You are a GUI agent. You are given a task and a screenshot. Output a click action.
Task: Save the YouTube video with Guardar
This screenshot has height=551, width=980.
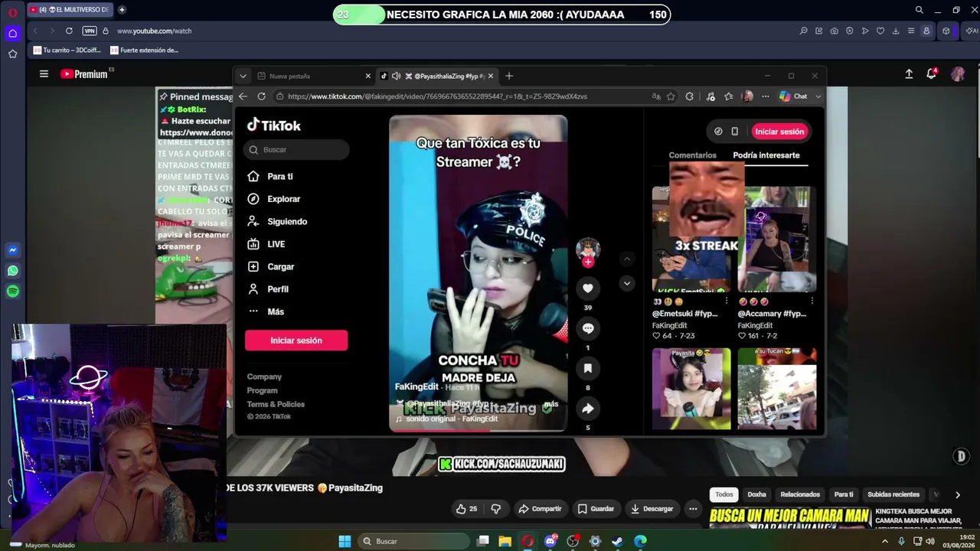(596, 509)
